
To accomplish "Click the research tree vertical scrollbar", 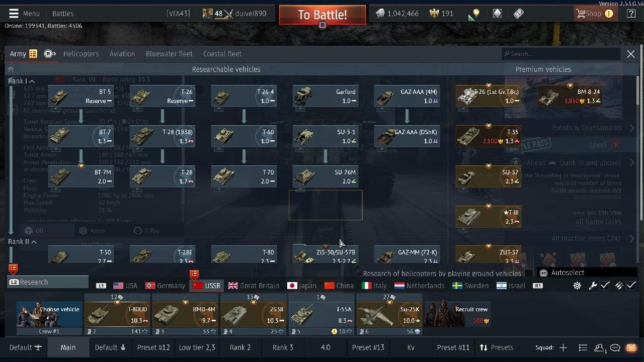I will point(639,148).
